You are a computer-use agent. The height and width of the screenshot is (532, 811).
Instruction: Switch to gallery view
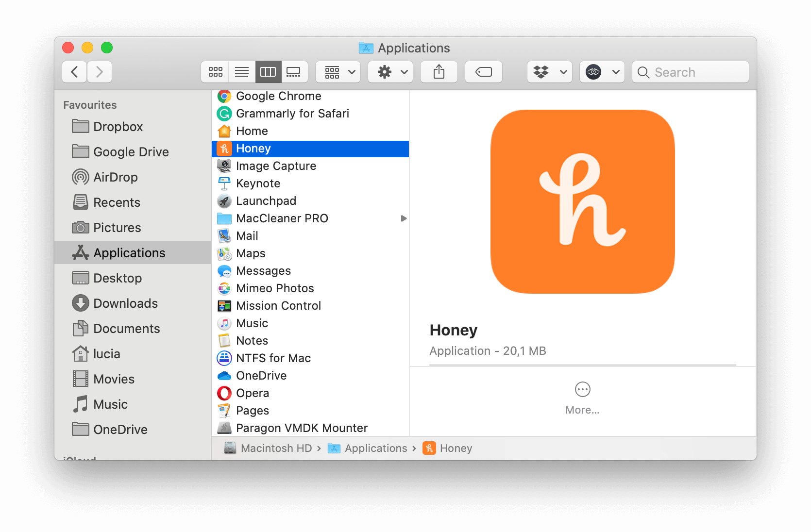click(x=294, y=72)
